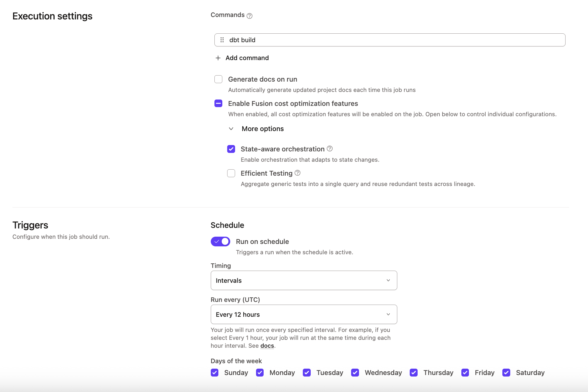Uncheck Wednesday in Days of the week

(355, 373)
